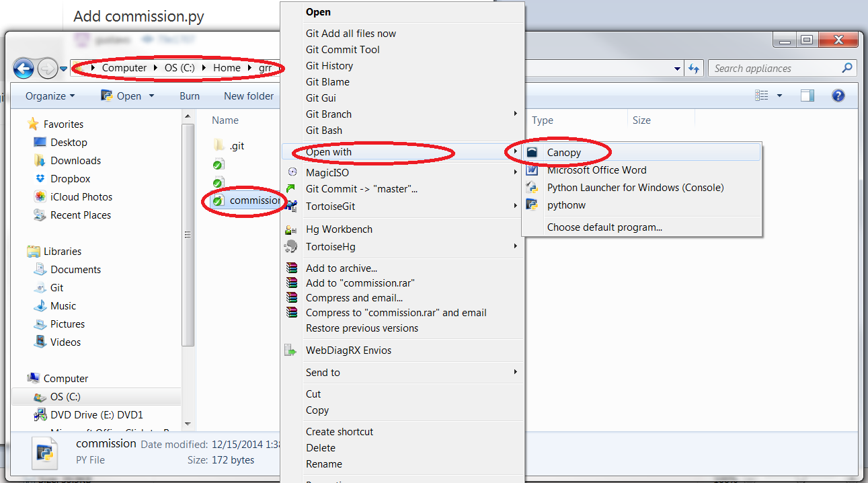Expand the Git Branch submenu
Screen dimensions: 868x483
[401, 114]
